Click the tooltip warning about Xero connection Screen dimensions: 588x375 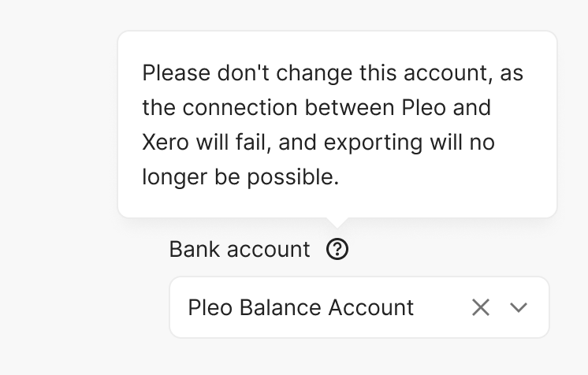337,124
